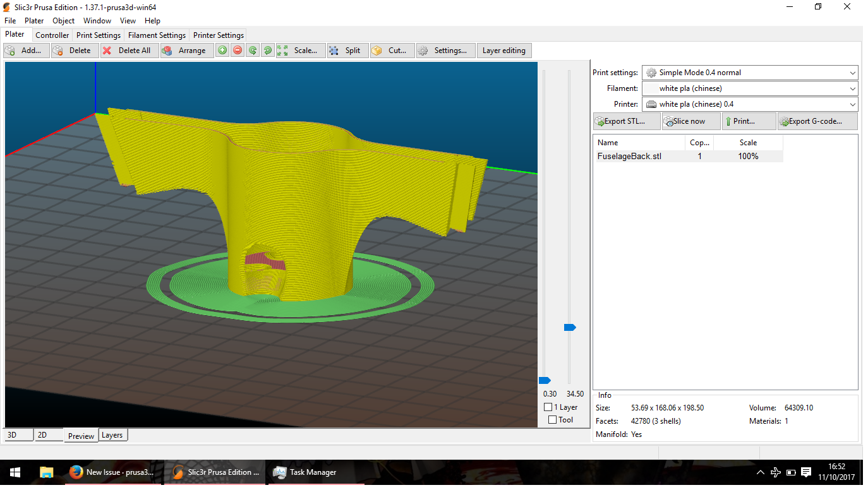Enable Layer editing mode
The height and width of the screenshot is (490, 868).
click(504, 51)
